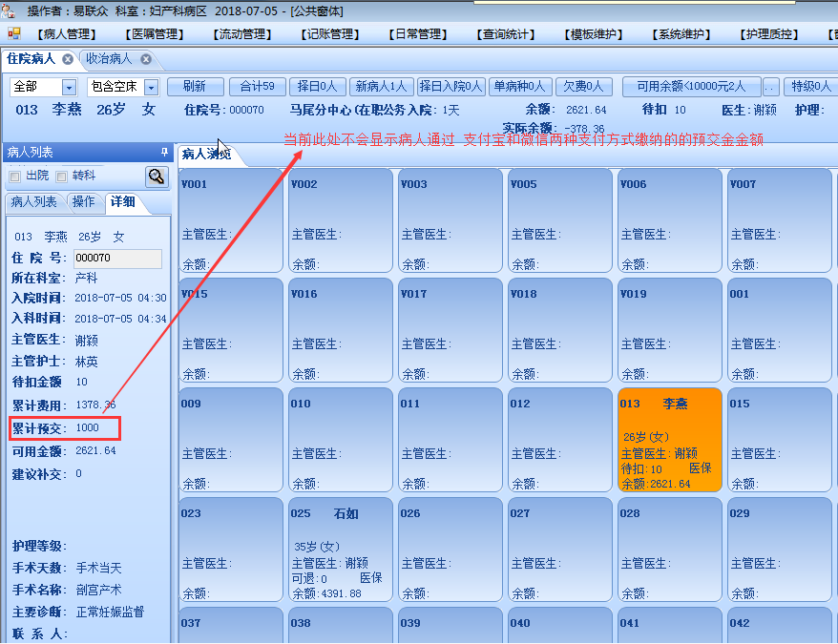Open the 包含空床 dropdown

152,87
